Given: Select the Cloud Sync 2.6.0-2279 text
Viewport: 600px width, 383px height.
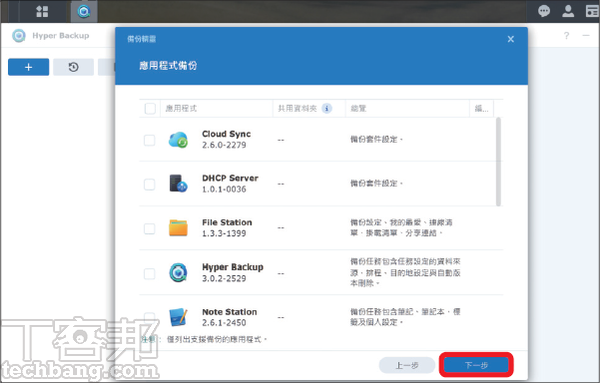Looking at the screenshot, I should 226,139.
